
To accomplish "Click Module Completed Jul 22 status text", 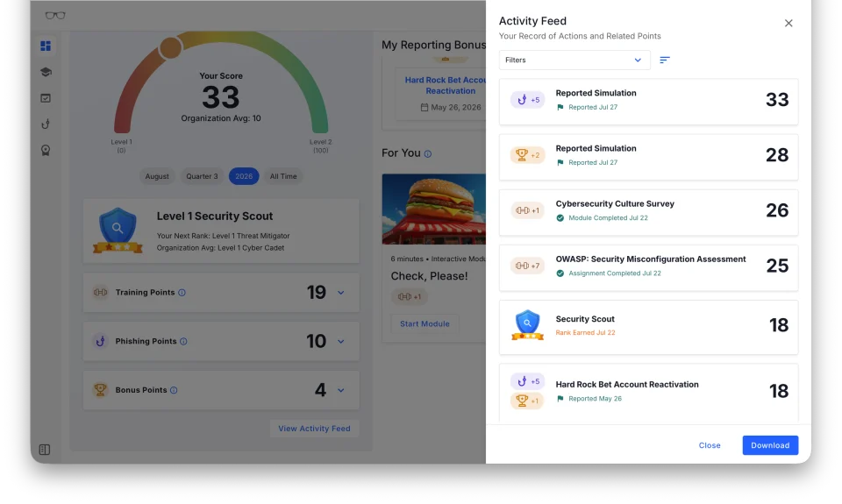I will [x=608, y=218].
